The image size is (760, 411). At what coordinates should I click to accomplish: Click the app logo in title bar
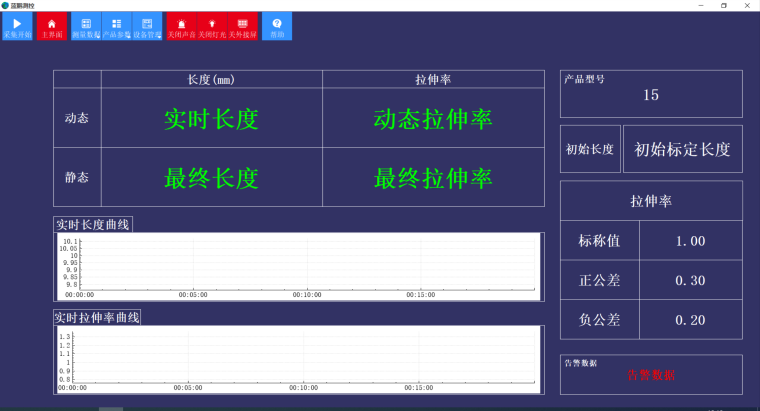point(6,5)
